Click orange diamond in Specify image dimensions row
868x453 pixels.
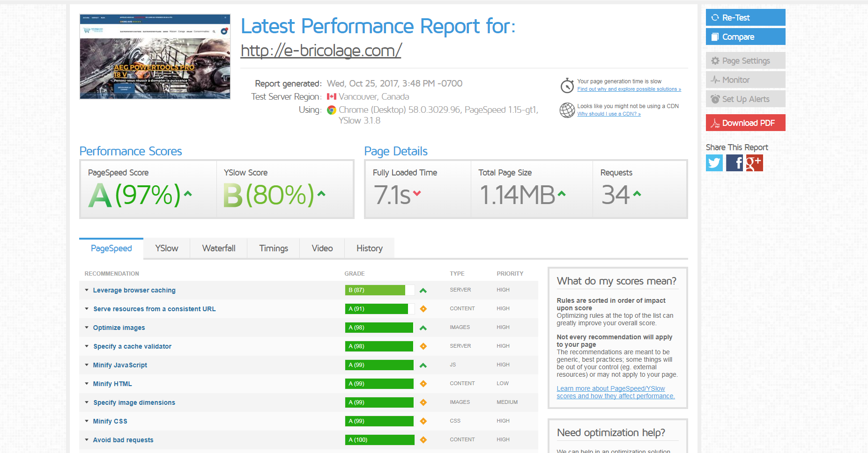tap(423, 402)
